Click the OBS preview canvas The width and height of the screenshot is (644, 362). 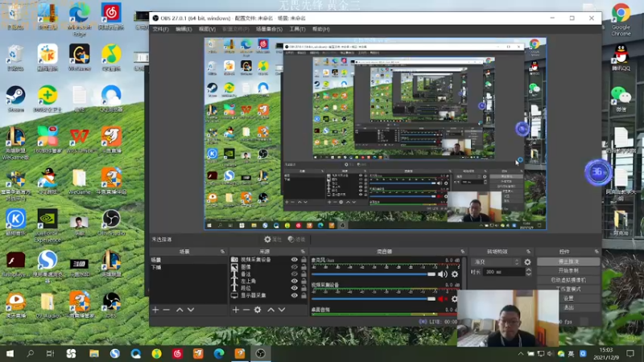pos(375,134)
